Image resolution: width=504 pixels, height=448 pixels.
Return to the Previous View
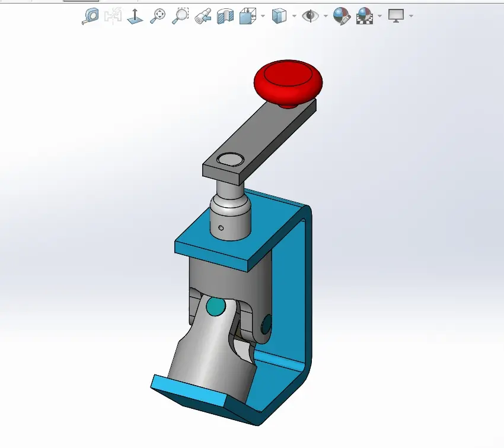203,16
